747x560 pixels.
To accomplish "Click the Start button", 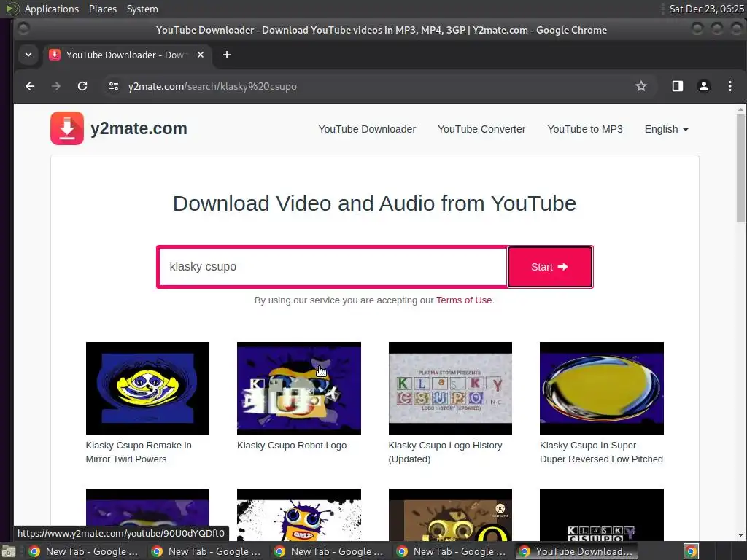I will (550, 267).
